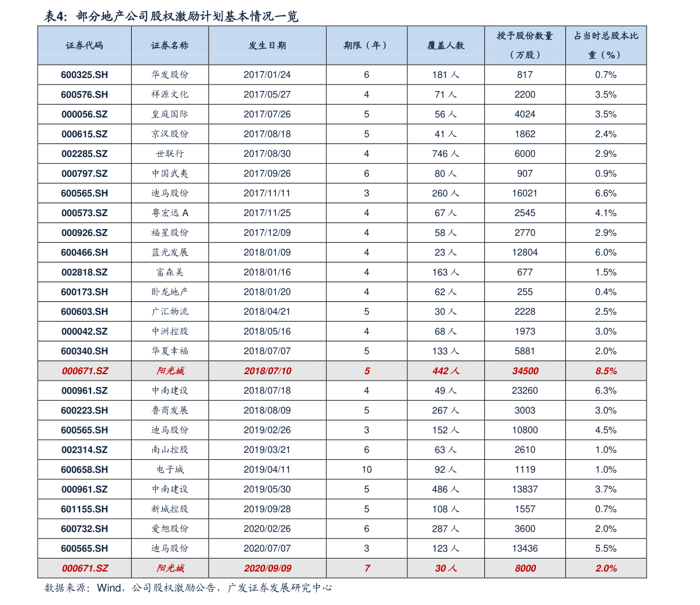Image resolution: width=700 pixels, height=605 pixels.
Task: Select the date 2020/07/07
Action: (267, 549)
